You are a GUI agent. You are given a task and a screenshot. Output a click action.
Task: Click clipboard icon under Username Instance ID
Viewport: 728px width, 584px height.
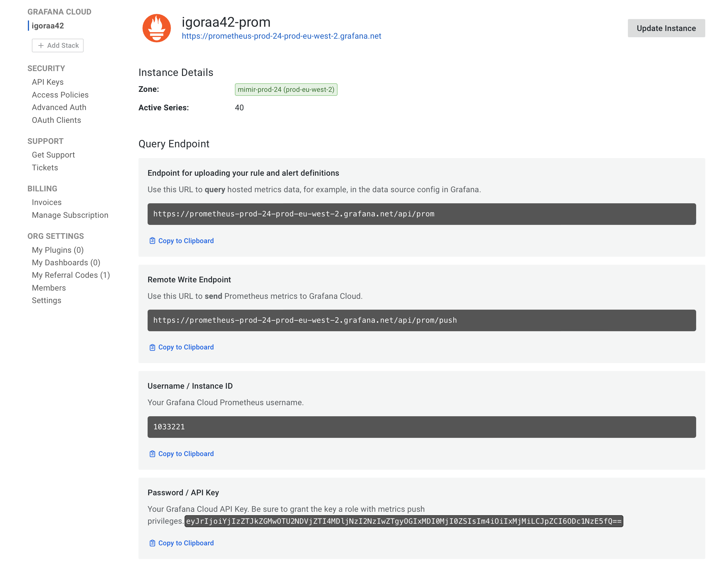tap(152, 454)
